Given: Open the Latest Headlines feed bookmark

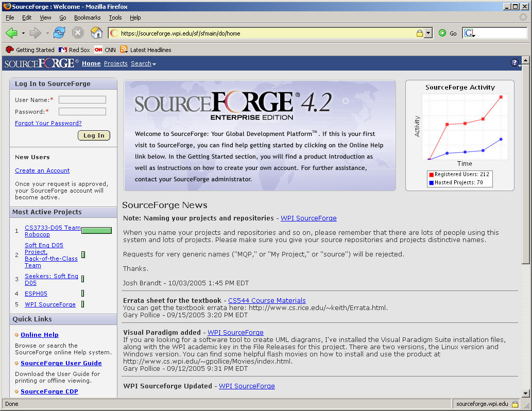Looking at the screenshot, I should pos(146,50).
